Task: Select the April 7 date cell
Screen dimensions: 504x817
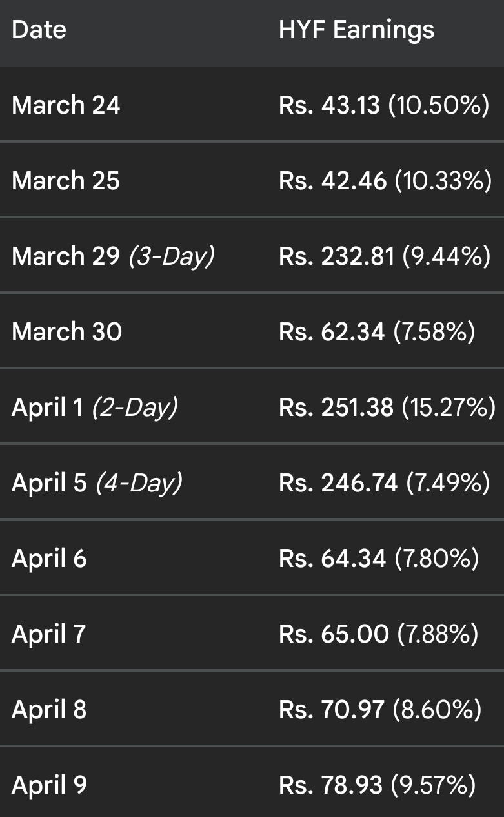Action: point(48,634)
